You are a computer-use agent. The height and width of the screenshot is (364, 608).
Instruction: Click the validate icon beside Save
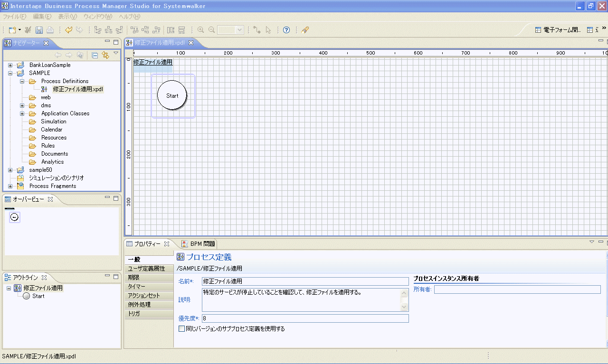[28, 30]
